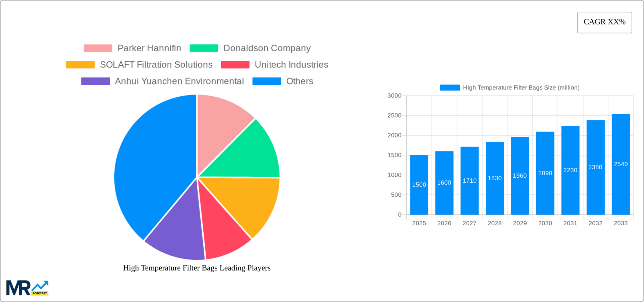
Task: Click the Anhui Yuanchen Environmental legend label
Action: click(x=179, y=81)
